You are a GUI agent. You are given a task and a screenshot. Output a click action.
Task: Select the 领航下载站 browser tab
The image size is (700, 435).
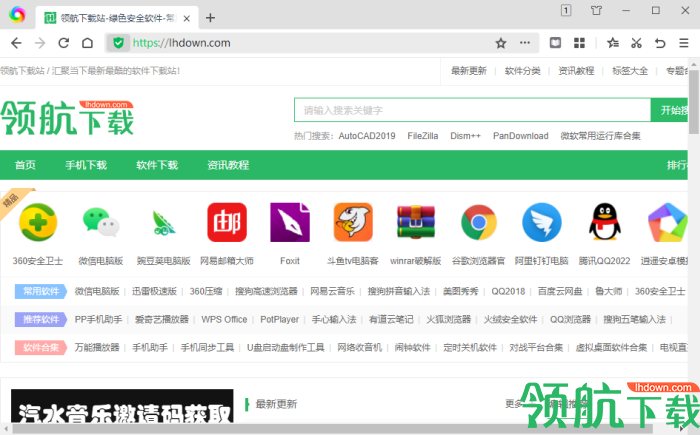pyautogui.click(x=117, y=18)
